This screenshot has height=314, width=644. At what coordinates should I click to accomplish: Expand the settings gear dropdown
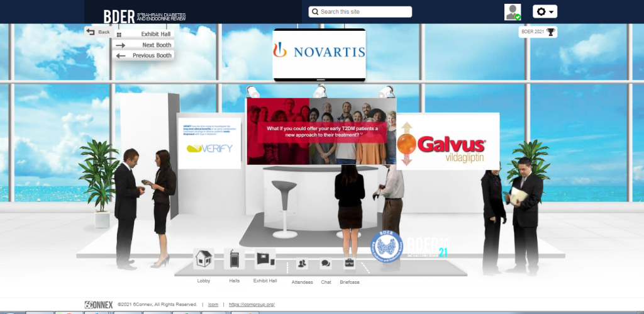coord(545,12)
